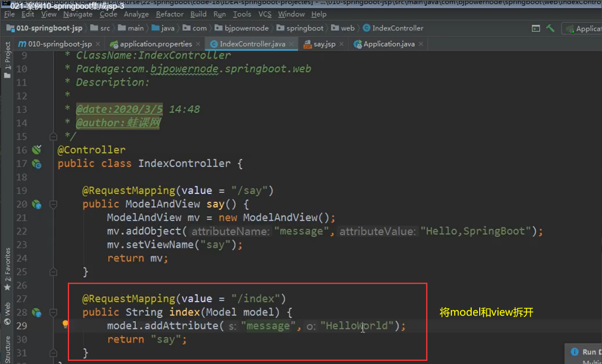This screenshot has width=602, height=364.
Task: Click the IndexController class breadcrumb
Action: pyautogui.click(x=393, y=28)
